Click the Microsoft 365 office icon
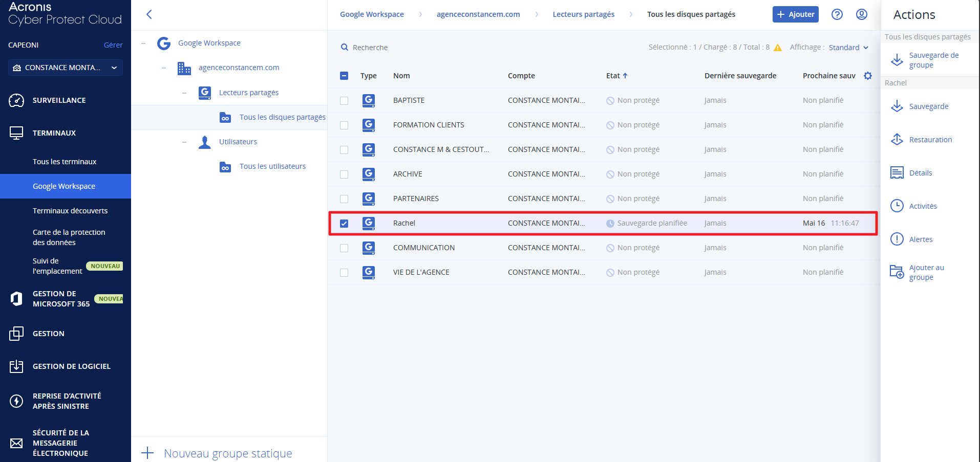Viewport: 980px width, 462px height. tap(16, 299)
